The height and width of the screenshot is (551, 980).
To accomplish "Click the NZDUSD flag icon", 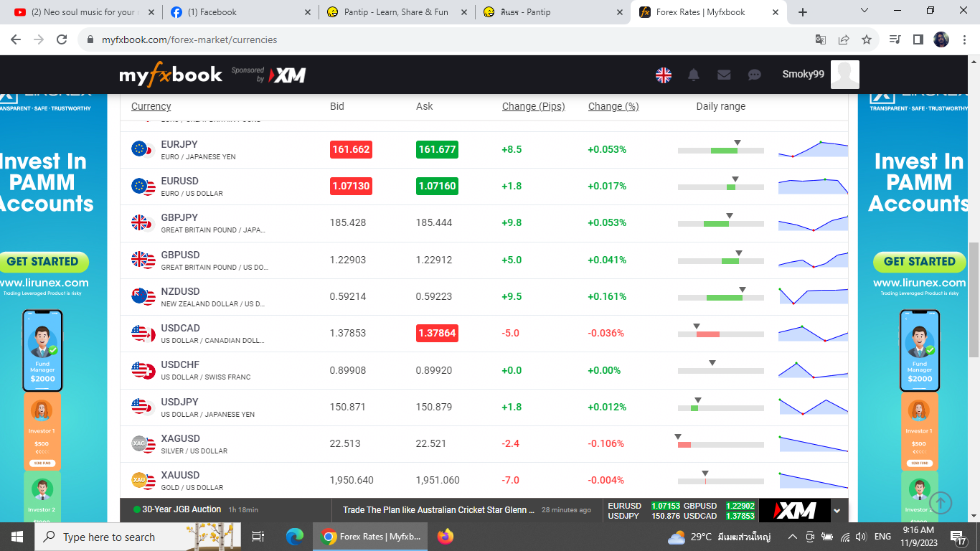I will click(x=142, y=296).
